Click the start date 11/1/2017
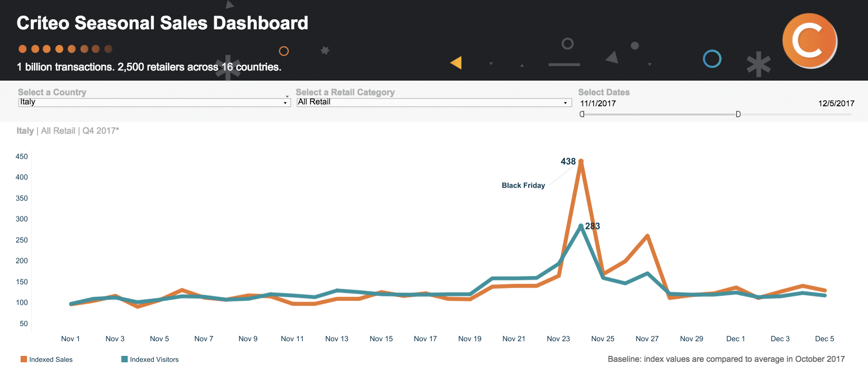This screenshot has height=371, width=868. tap(598, 104)
